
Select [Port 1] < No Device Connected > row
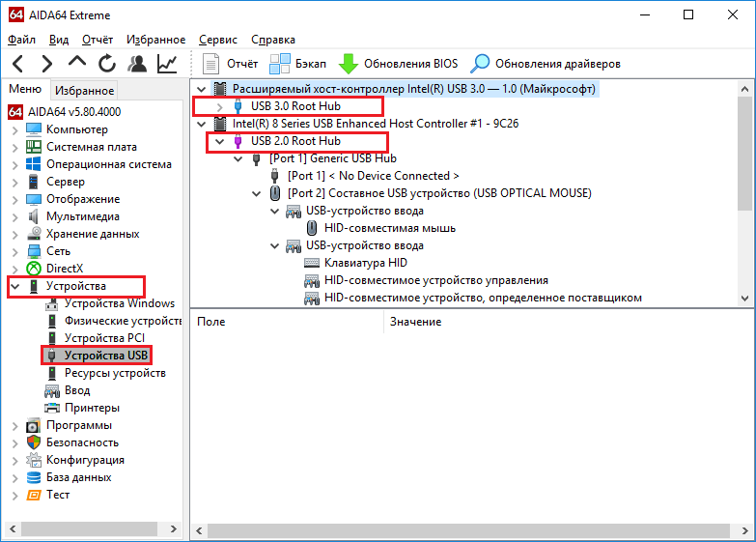(x=374, y=176)
